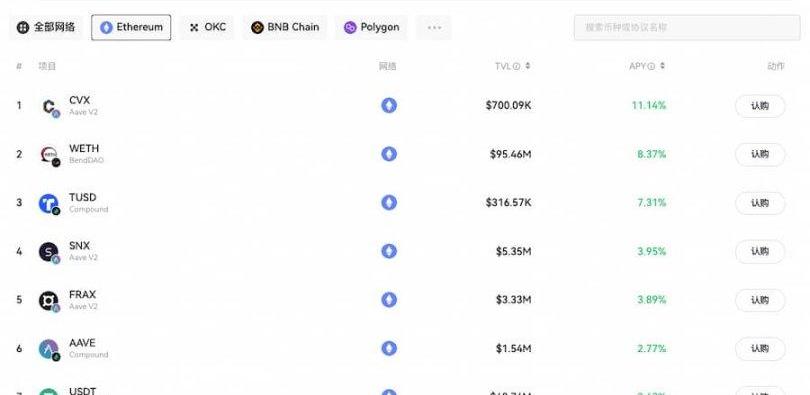Focus the token or protocol search field
The image size is (810, 395).
tap(687, 27)
